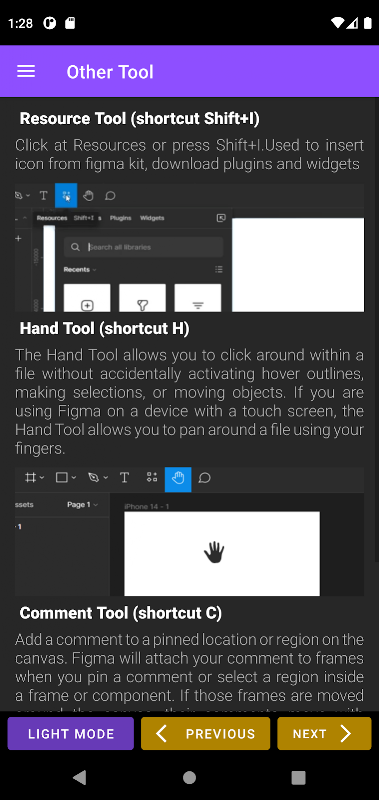
Task: Tap the Android back navigation button
Action: [79, 777]
